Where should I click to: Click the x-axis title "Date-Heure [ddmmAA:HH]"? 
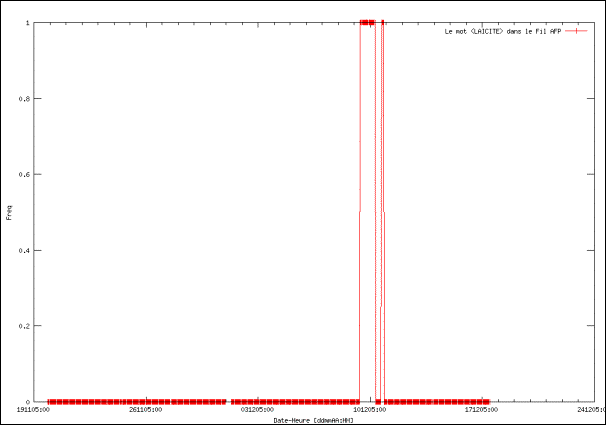[313, 420]
